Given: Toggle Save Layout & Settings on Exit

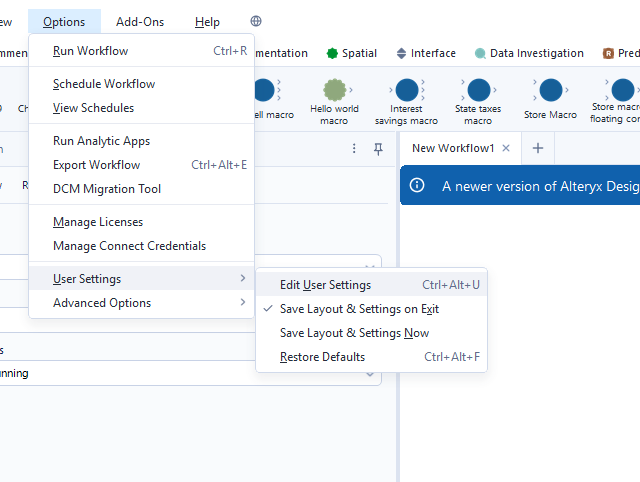Looking at the screenshot, I should 359,309.
